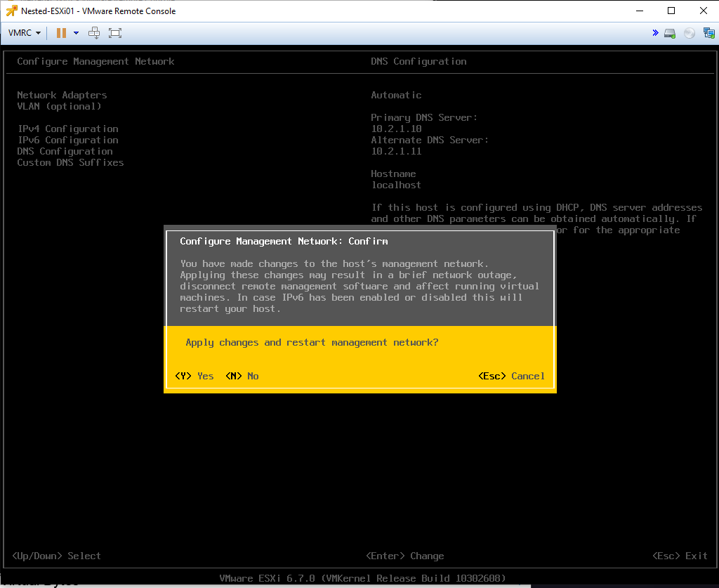Click the VMware ESXi 6.7.0 build text
This screenshot has width=719, height=588.
[362, 578]
